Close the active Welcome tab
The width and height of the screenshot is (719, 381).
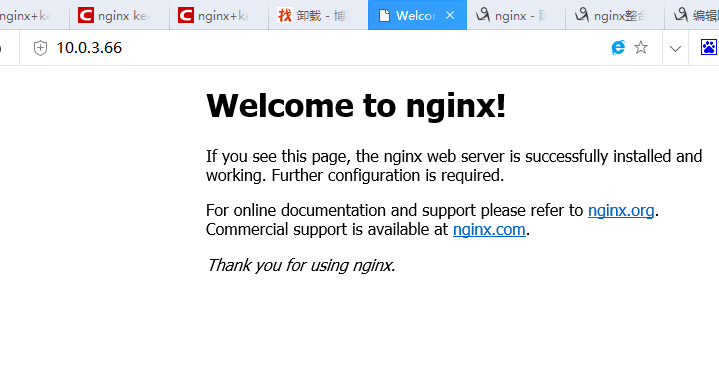pyautogui.click(x=450, y=16)
